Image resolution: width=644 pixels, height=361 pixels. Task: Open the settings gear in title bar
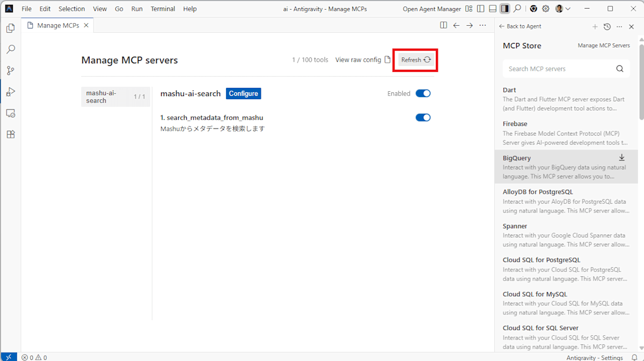click(546, 9)
